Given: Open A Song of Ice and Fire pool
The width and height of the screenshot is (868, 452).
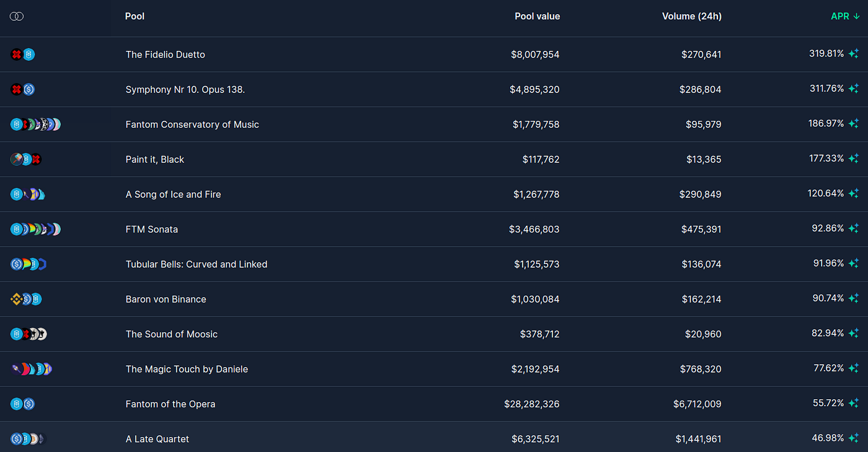Looking at the screenshot, I should point(173,195).
